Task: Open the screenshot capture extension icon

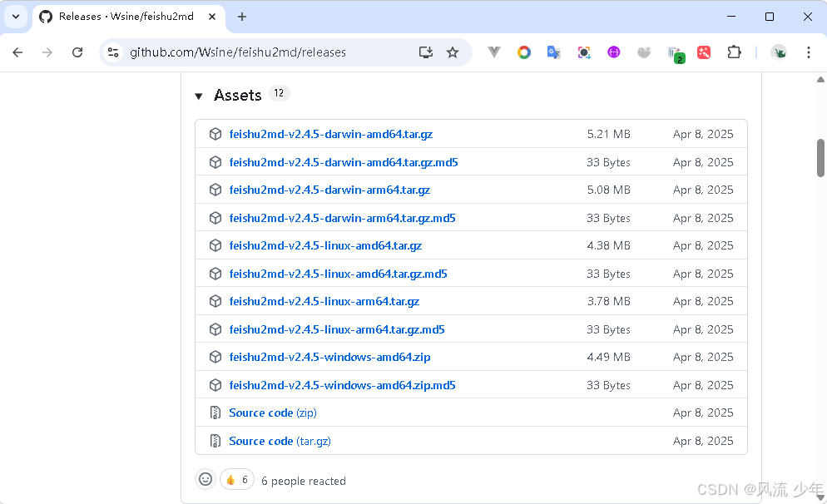Action: pyautogui.click(x=584, y=52)
